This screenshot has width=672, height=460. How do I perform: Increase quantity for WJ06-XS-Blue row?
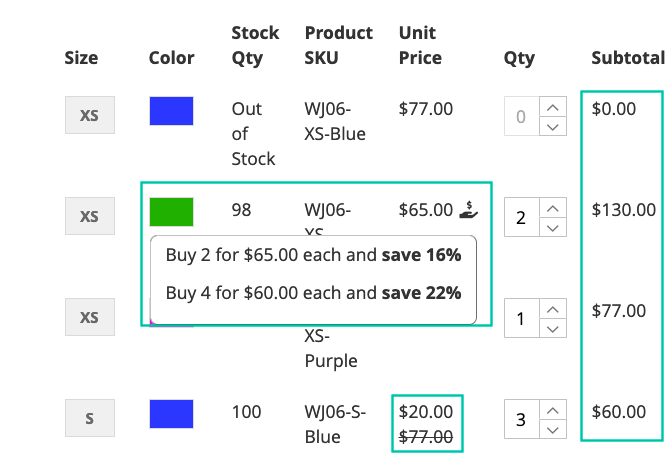coord(553,106)
